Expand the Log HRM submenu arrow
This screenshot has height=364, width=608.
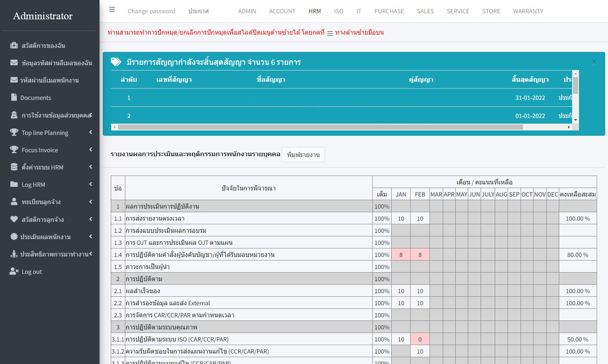91,184
